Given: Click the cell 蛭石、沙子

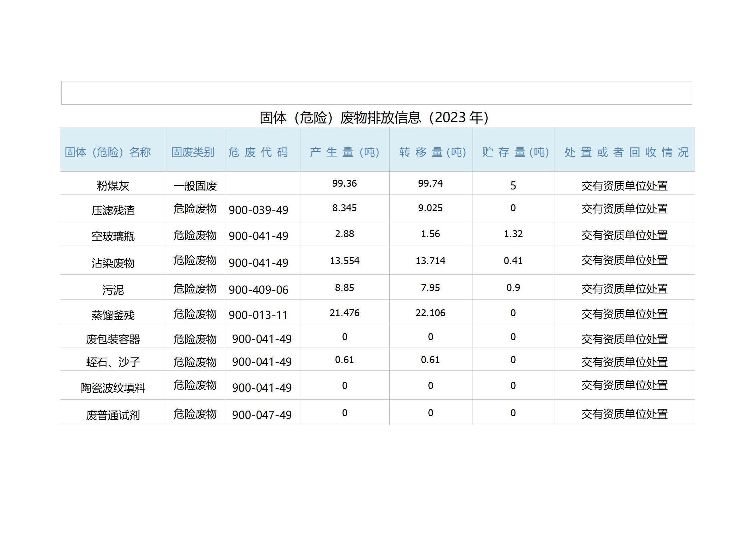Looking at the screenshot, I should (x=113, y=362).
